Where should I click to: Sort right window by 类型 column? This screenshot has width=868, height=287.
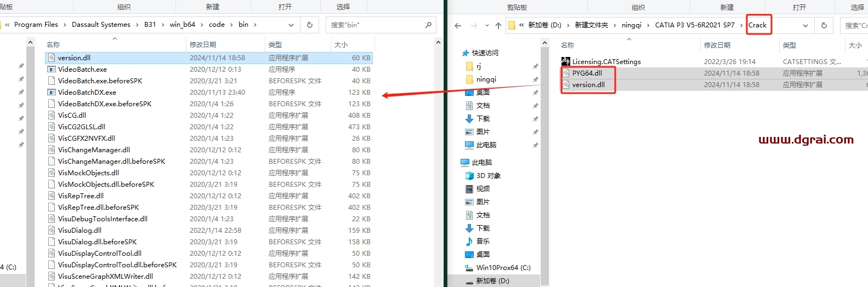[x=790, y=45]
